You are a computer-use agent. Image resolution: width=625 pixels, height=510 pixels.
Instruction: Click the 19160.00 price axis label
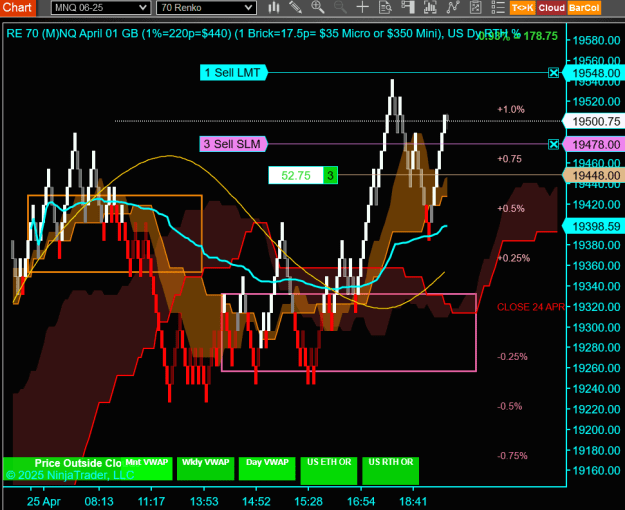596,471
